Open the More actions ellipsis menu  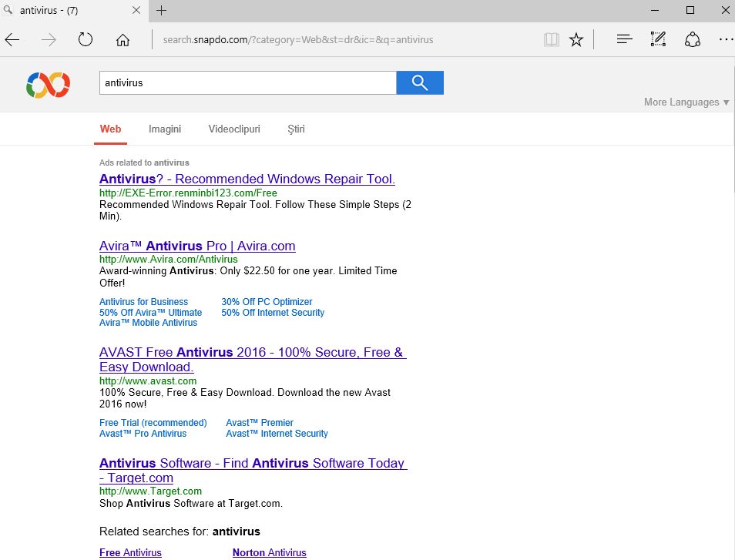[726, 40]
